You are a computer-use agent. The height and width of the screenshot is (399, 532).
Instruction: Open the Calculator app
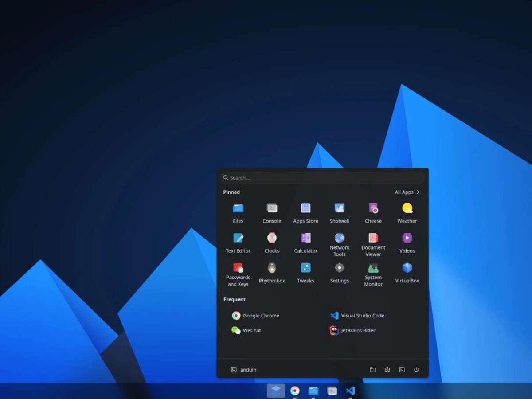[x=305, y=243]
